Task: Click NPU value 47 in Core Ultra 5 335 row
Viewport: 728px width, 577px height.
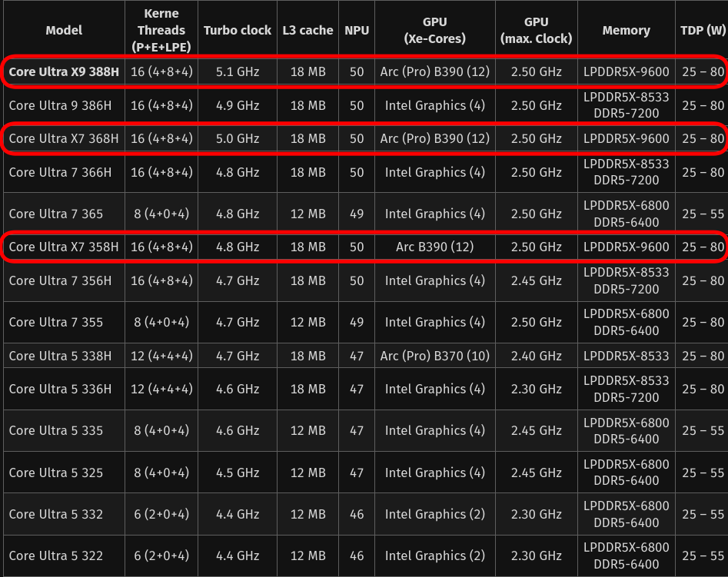Action: pos(357,430)
